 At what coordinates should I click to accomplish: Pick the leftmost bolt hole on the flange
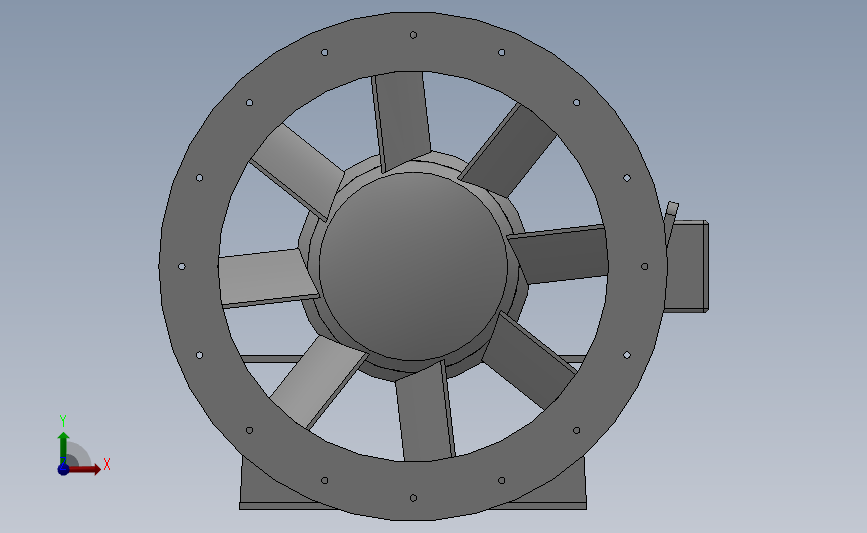pos(181,266)
